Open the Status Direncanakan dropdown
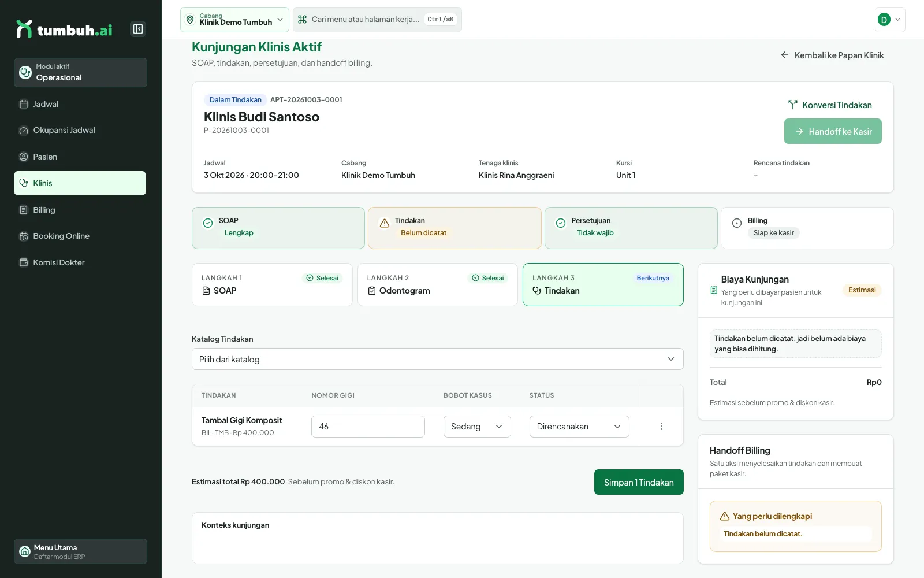 point(579,427)
